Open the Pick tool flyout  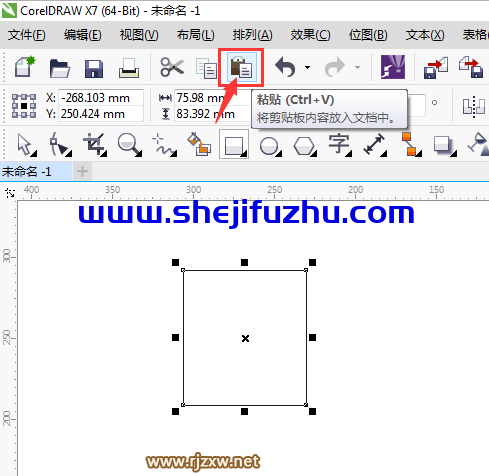tap(26, 144)
